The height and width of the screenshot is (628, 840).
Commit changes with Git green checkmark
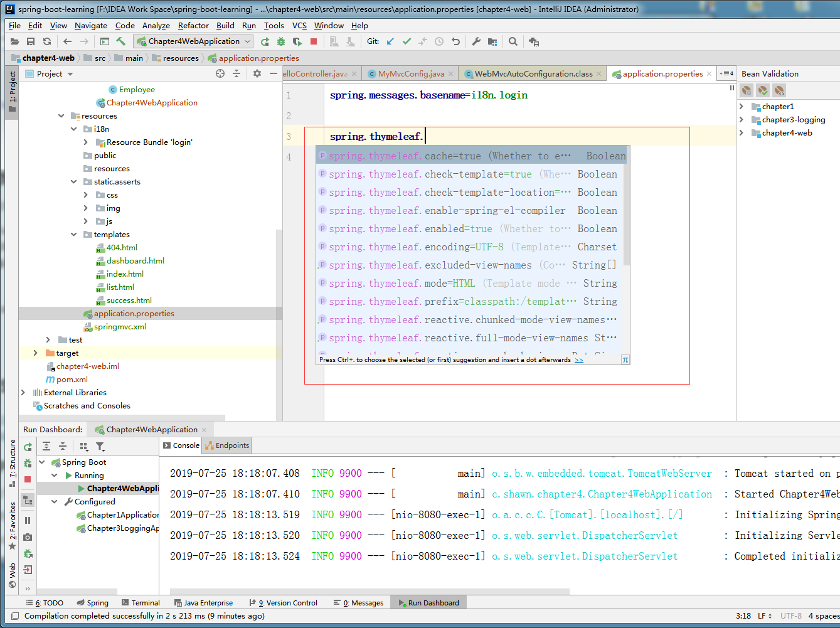click(x=407, y=41)
